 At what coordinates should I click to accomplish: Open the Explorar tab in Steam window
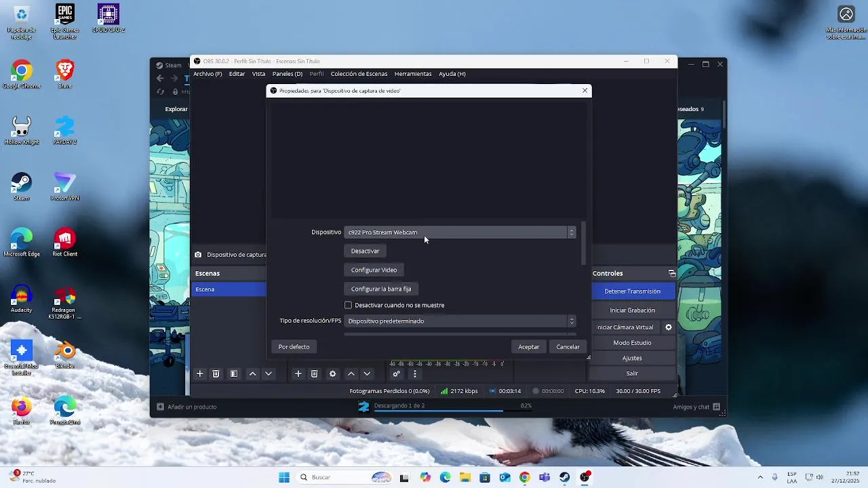click(176, 109)
